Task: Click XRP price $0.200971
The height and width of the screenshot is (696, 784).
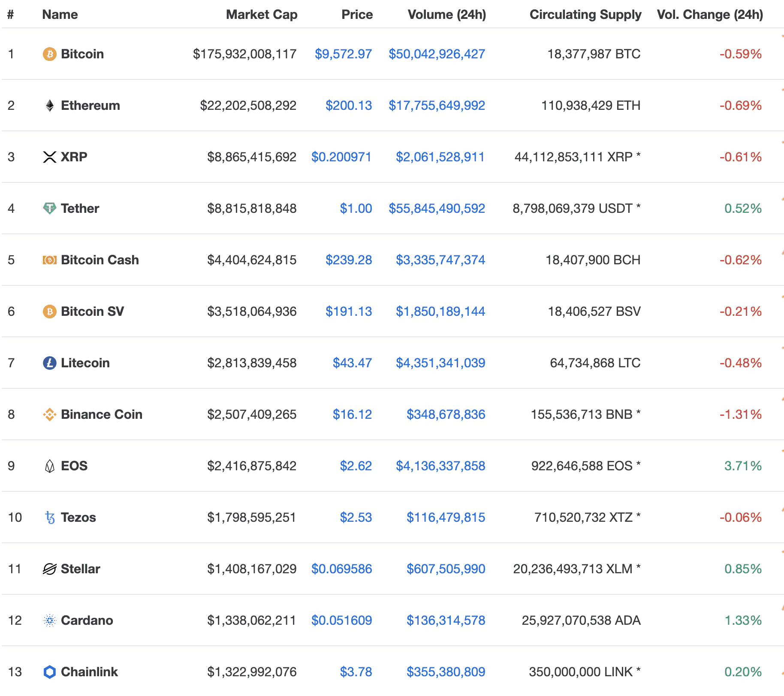Action: pyautogui.click(x=341, y=157)
